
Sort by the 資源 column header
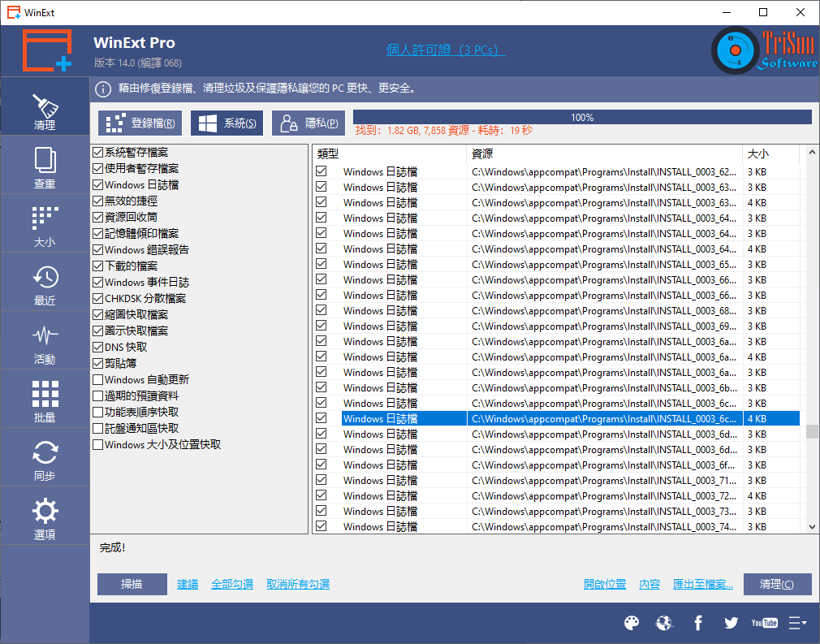pos(605,153)
